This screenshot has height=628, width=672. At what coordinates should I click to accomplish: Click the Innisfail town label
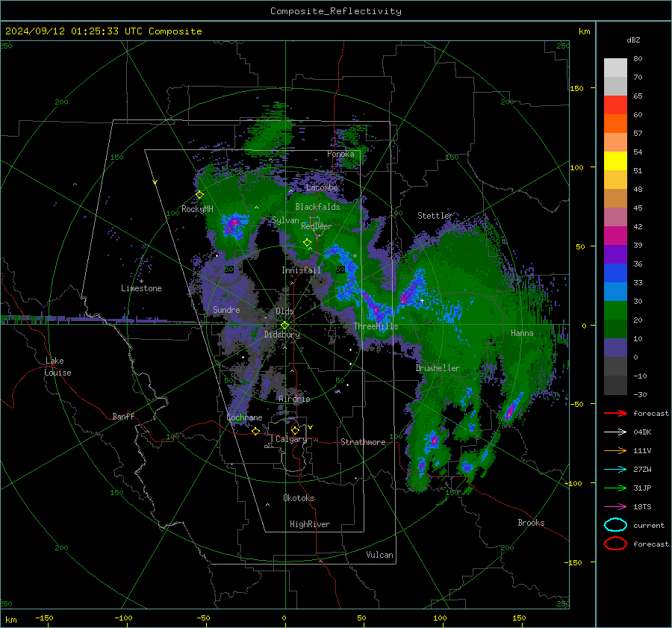pos(301,270)
